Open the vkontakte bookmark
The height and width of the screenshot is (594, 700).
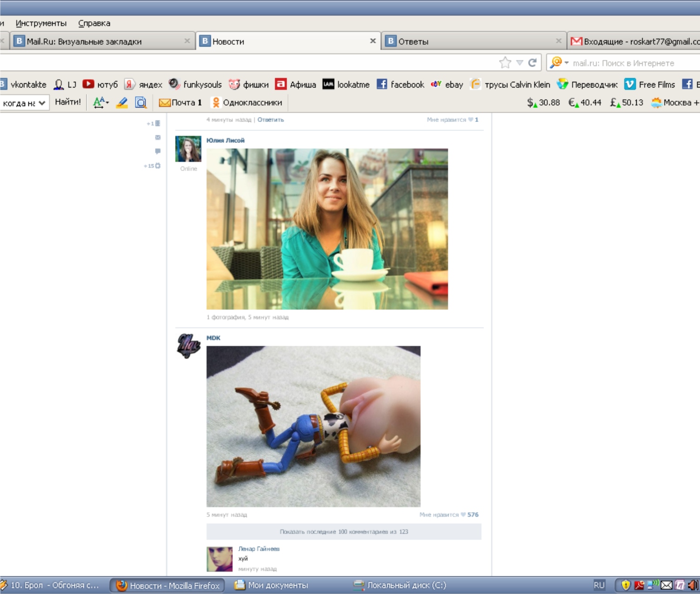23,84
